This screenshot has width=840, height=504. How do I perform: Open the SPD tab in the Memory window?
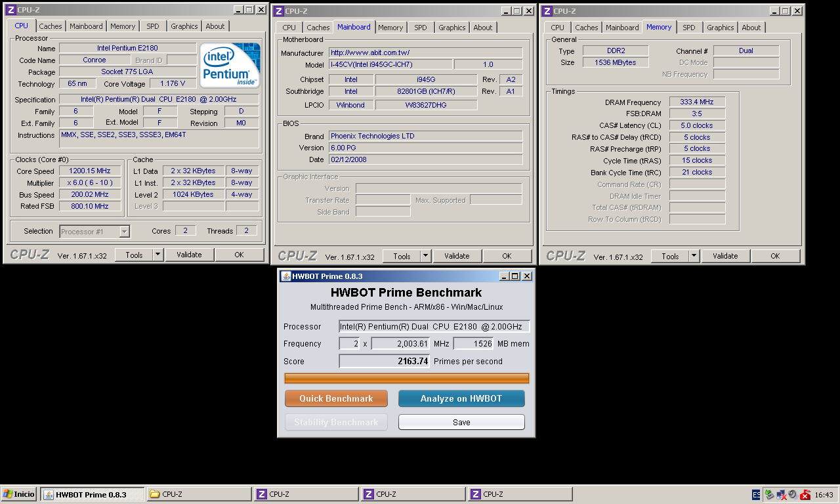click(x=689, y=28)
